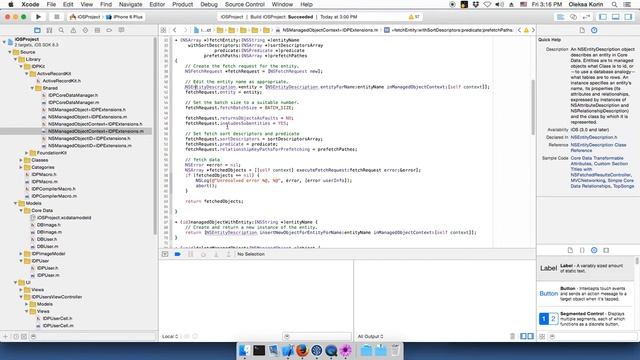
Task: Toggle the console pane button
Action: tap(530, 336)
